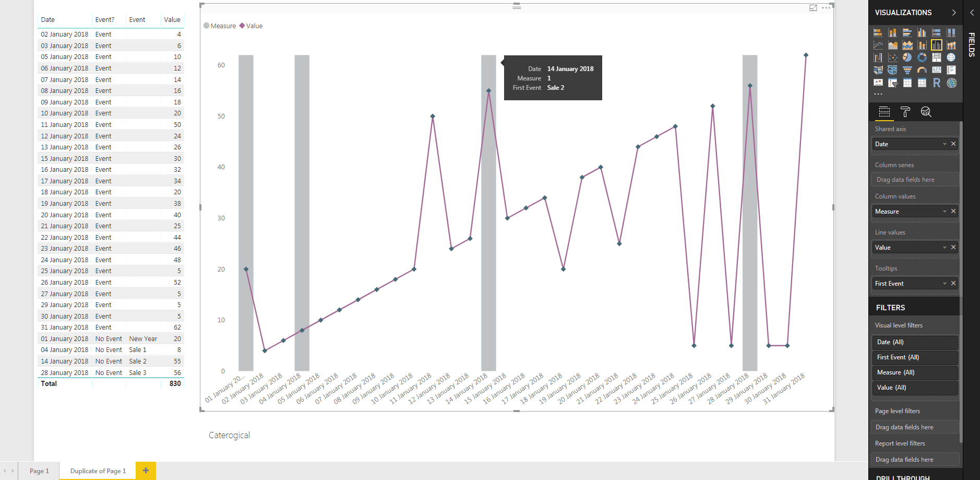Select the scatter chart visualization icon
980x480 pixels.
click(x=893, y=57)
